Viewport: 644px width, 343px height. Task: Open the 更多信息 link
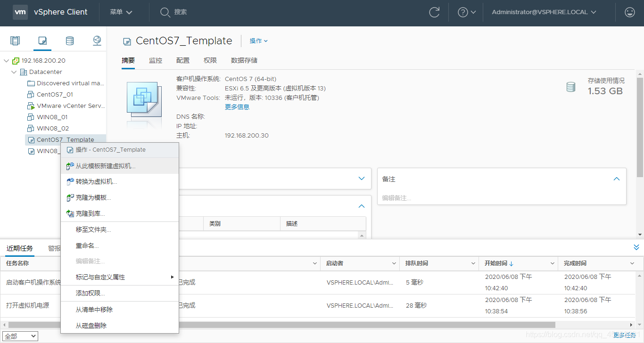237,107
